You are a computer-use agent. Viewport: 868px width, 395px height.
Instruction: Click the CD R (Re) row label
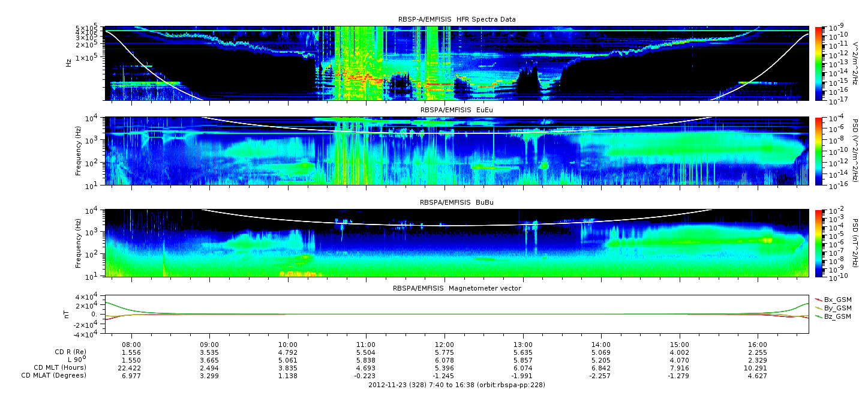click(x=68, y=354)
